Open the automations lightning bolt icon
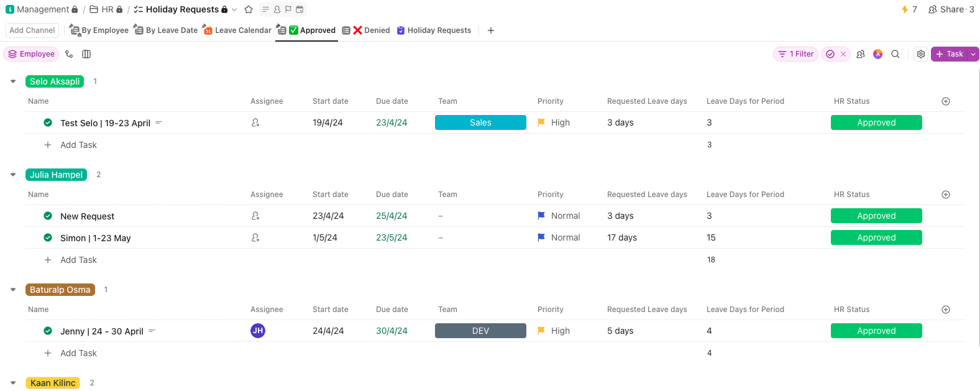The height and width of the screenshot is (391, 980). (x=905, y=9)
